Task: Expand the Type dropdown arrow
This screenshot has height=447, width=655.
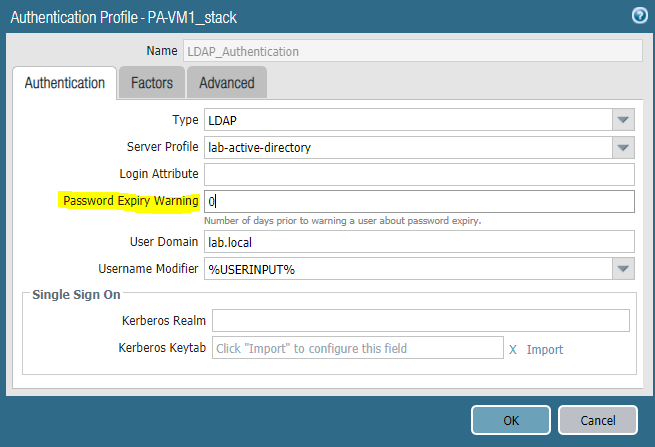Action: click(x=623, y=121)
